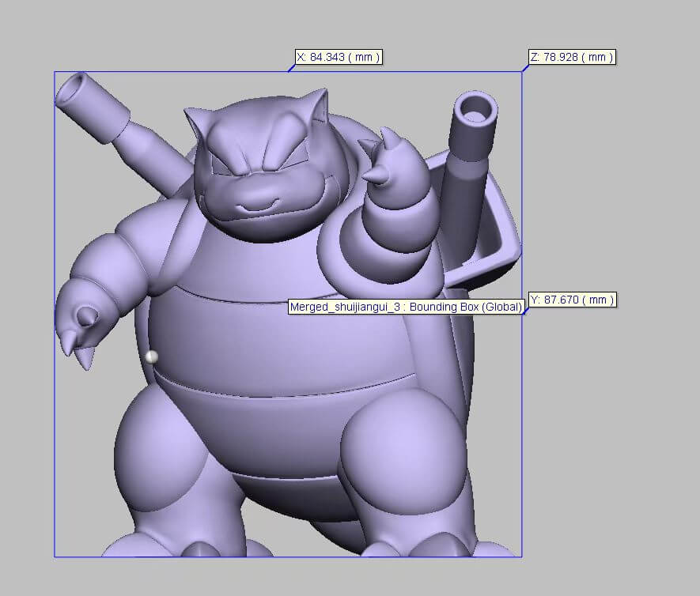The height and width of the screenshot is (596, 700).
Task: Click the small white sphere marker on the model
Action: click(x=152, y=356)
